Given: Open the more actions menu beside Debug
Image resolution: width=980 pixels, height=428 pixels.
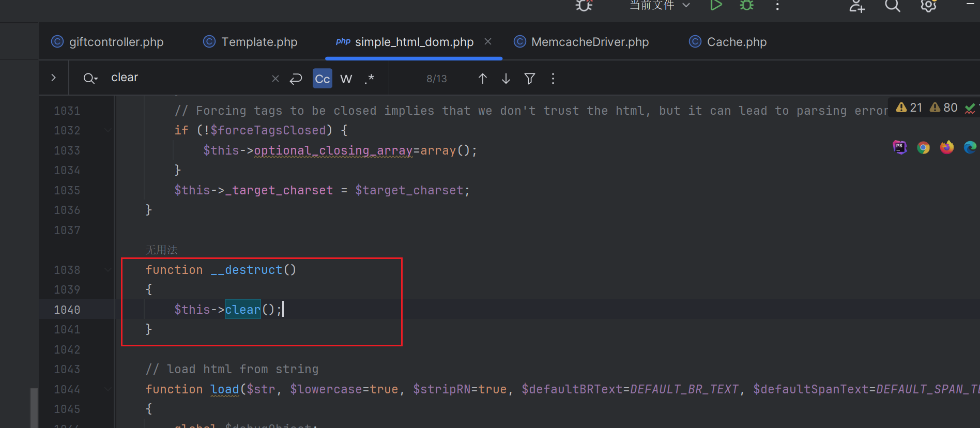Looking at the screenshot, I should 777,6.
